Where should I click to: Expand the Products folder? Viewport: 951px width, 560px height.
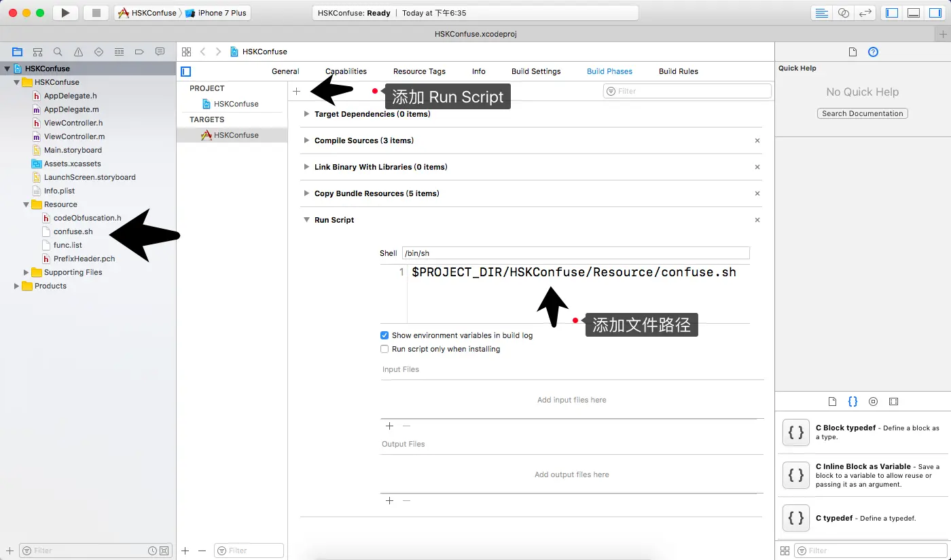coord(17,286)
